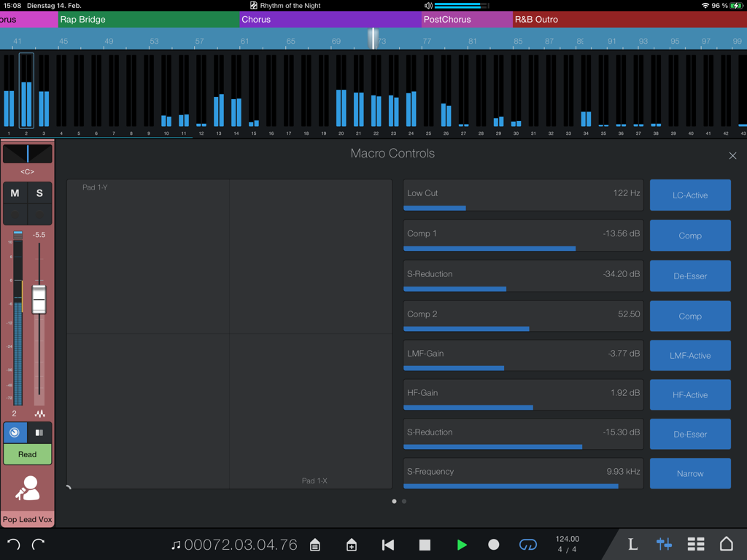Open the tempo settings showing 124.00
The image size is (747, 560).
tap(568, 544)
